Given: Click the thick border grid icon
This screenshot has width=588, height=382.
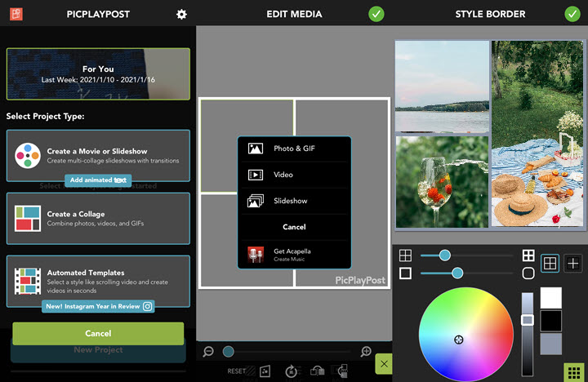Looking at the screenshot, I should pos(528,255).
